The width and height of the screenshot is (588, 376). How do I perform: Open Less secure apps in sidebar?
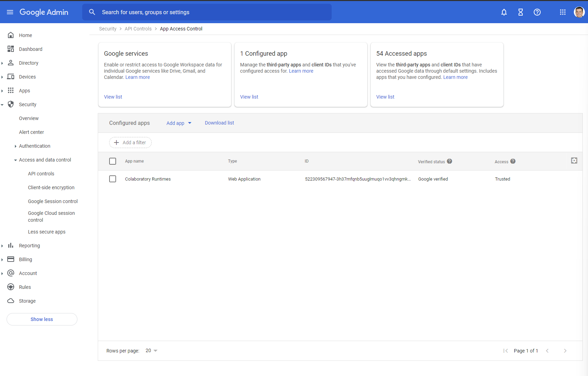point(47,232)
